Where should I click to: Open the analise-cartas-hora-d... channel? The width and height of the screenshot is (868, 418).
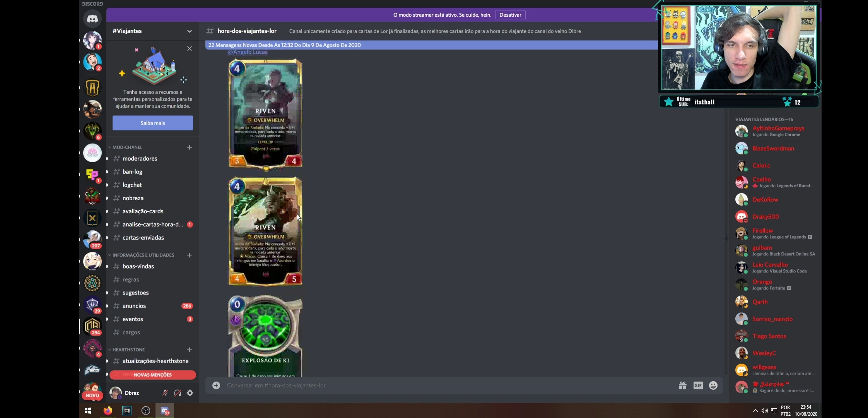pos(153,224)
